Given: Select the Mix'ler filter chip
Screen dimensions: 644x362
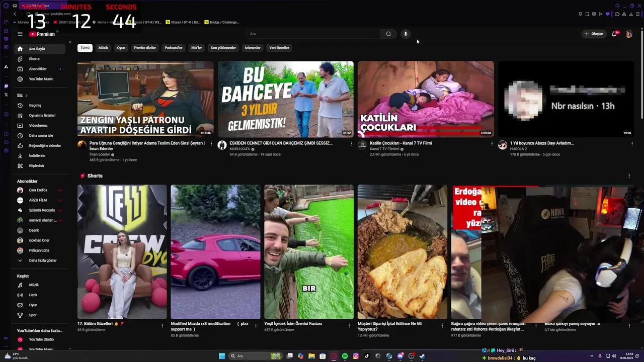Looking at the screenshot, I should (197, 48).
